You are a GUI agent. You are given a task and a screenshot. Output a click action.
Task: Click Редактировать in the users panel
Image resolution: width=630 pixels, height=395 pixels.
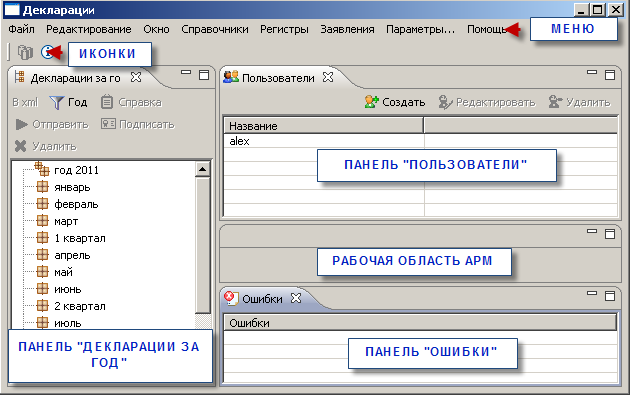click(487, 102)
